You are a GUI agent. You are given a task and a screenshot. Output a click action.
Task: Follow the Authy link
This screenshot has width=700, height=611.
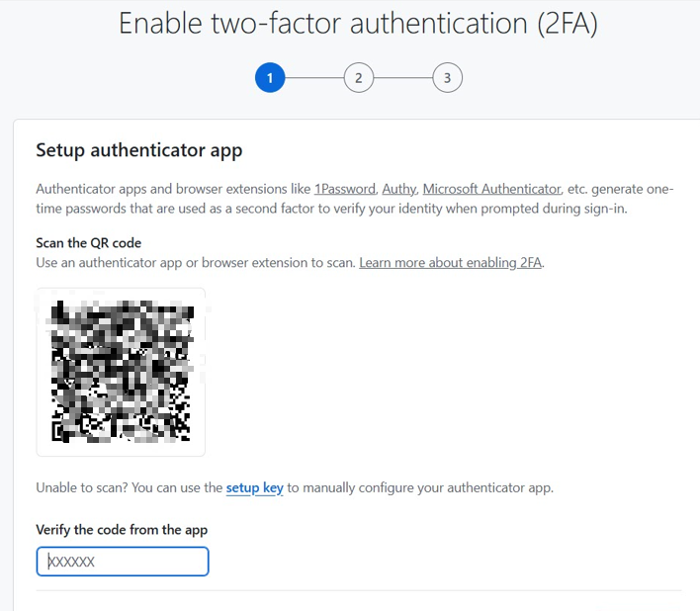click(398, 189)
